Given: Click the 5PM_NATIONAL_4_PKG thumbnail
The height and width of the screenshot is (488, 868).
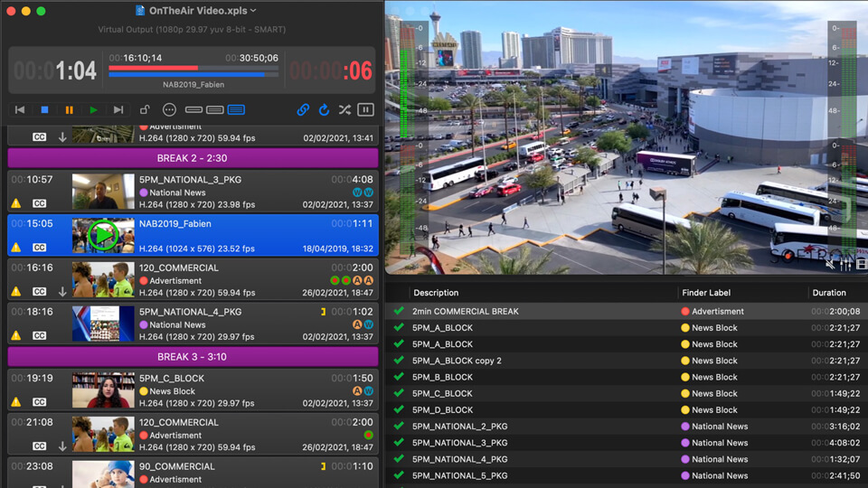Looking at the screenshot, I should click(103, 324).
